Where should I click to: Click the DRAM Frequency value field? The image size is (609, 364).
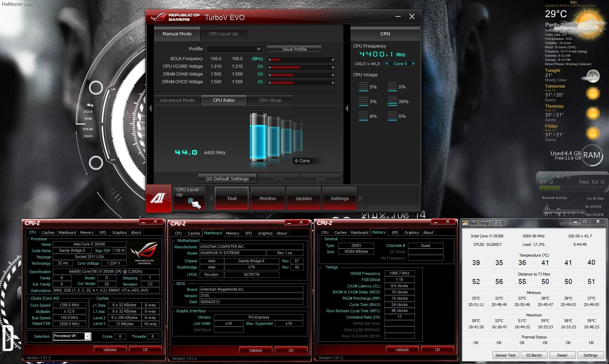point(399,273)
